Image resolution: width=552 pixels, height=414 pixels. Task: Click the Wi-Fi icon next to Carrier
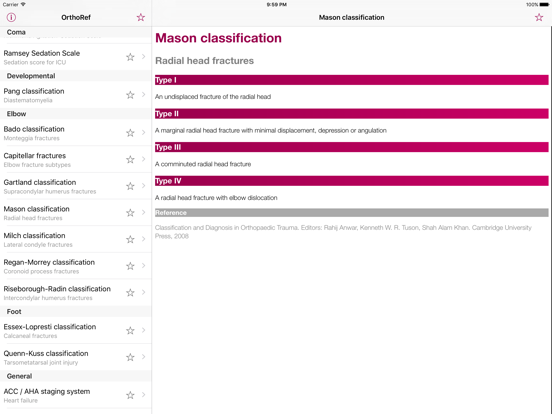click(x=23, y=4)
